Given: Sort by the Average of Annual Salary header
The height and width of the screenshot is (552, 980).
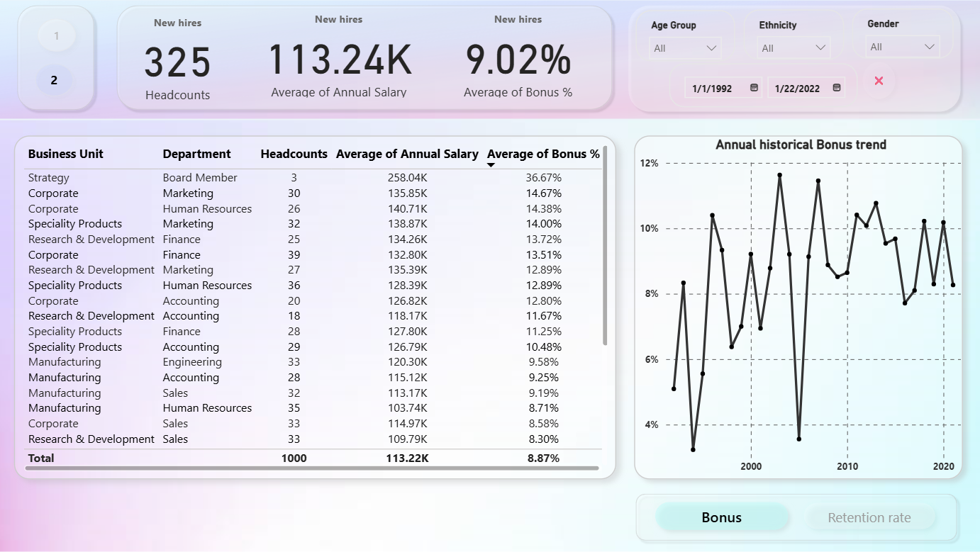Looking at the screenshot, I should tap(407, 154).
